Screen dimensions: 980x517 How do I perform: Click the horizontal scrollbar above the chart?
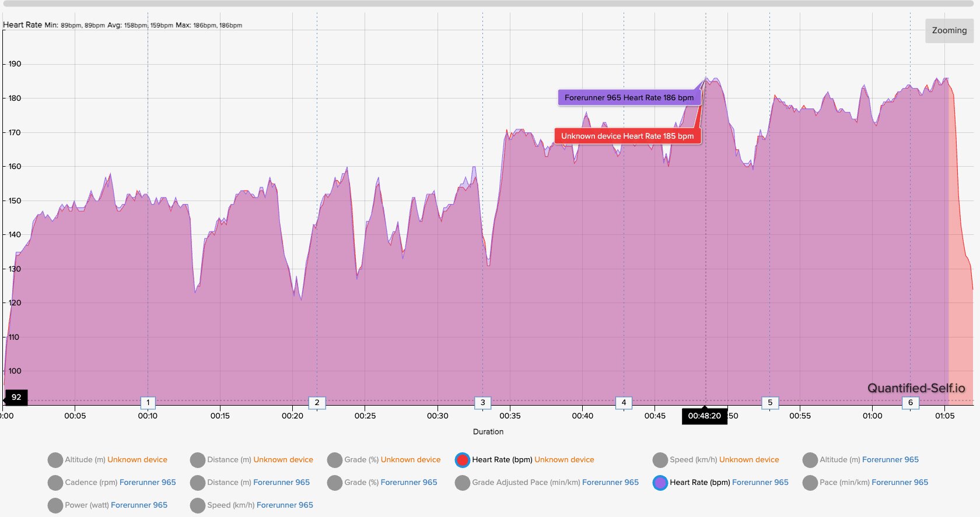(489, 3)
